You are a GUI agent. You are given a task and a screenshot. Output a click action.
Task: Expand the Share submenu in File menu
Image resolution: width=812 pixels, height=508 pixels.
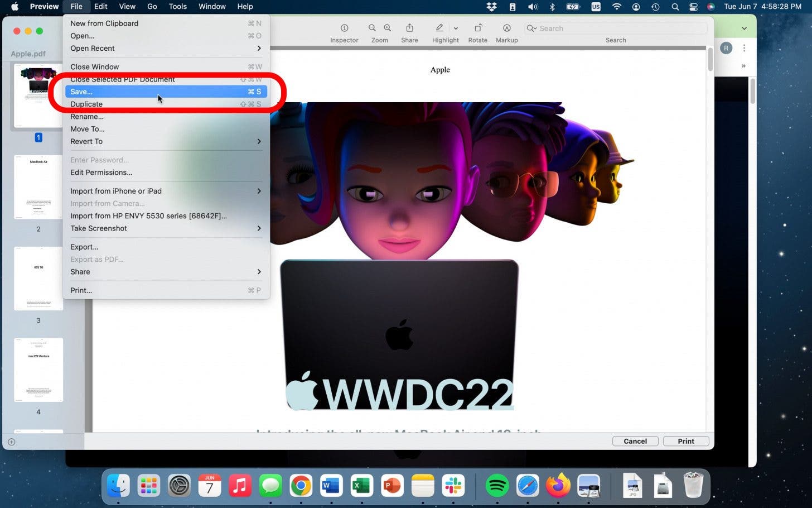tap(166, 272)
